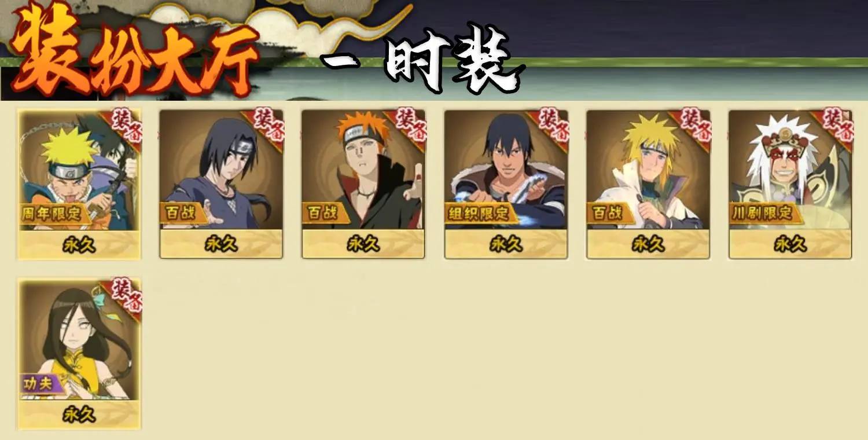Viewport: 868px width, 440px height.
Task: Click the 周年限定 label tag
Action: pos(54,214)
